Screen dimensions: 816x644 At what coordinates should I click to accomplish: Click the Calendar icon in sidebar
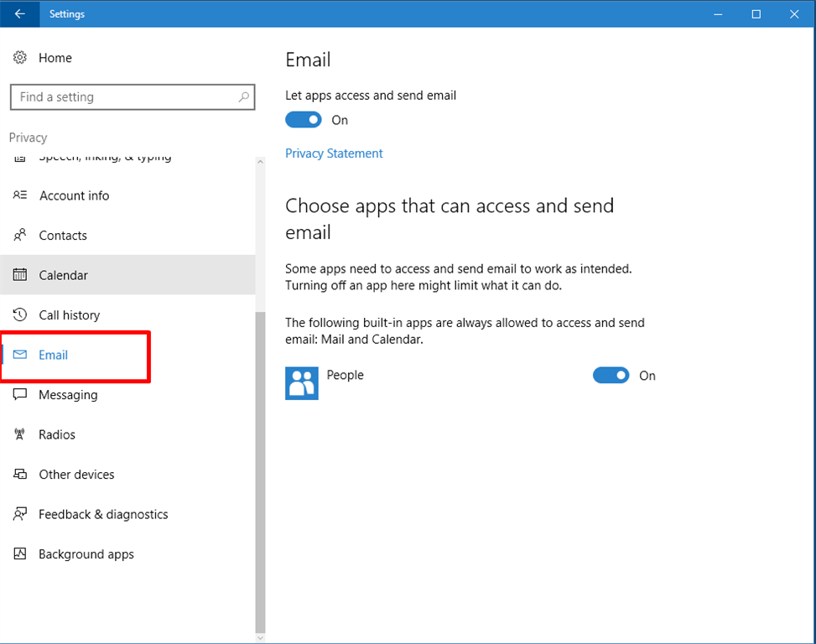point(20,275)
